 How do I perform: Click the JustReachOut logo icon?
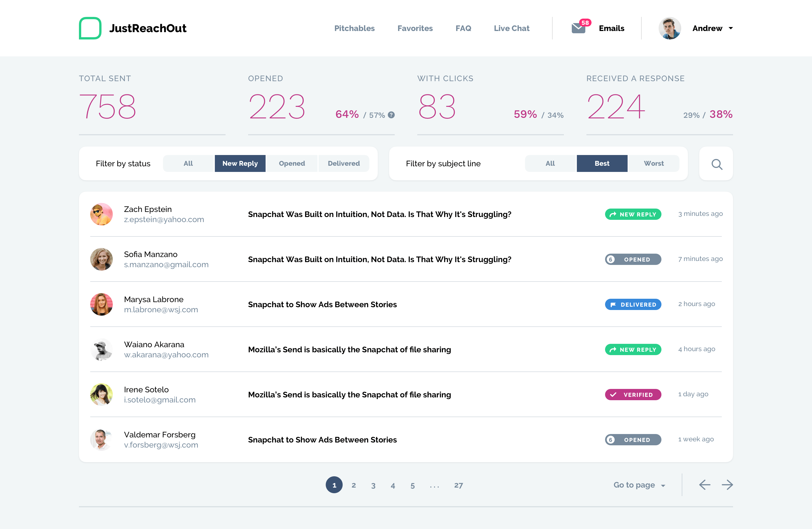pos(90,28)
